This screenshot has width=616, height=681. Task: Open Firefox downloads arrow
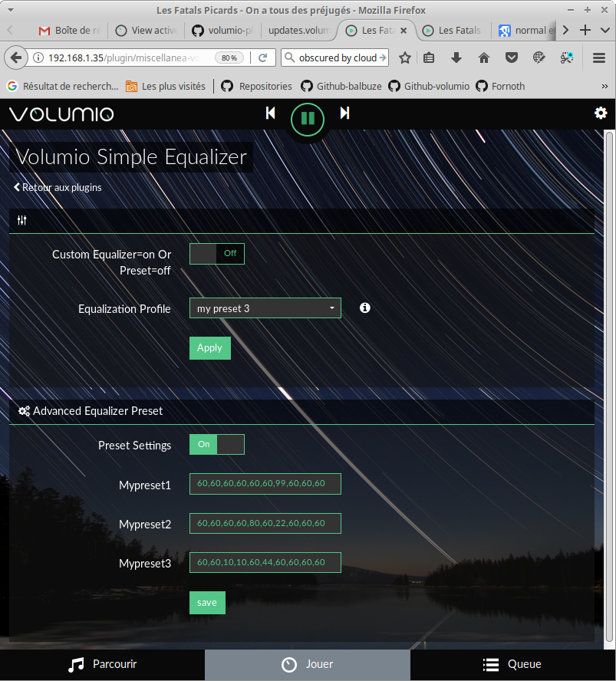click(x=456, y=58)
